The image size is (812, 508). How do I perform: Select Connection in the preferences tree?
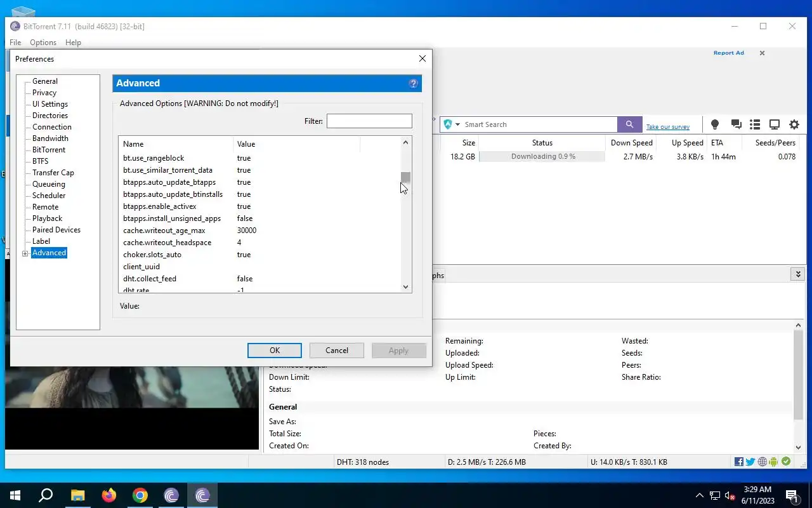pos(52,127)
